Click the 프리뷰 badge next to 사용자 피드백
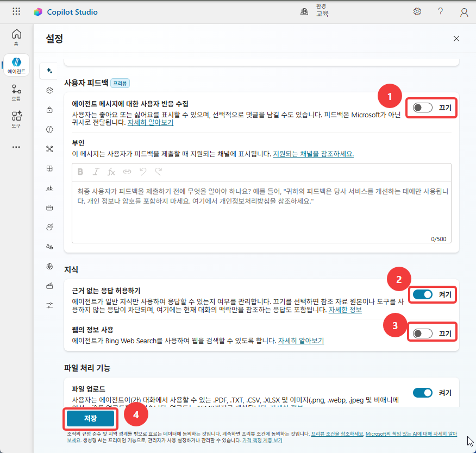476x453 pixels. (120, 83)
